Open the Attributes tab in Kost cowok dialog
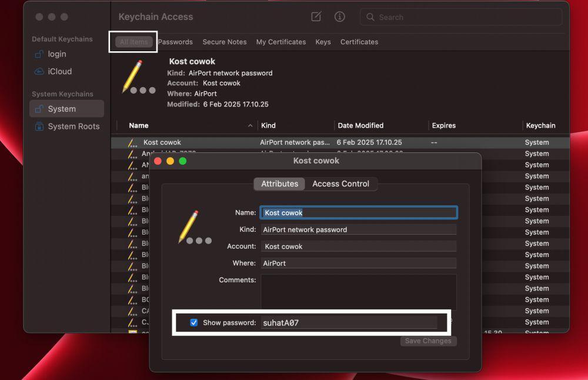This screenshot has height=380, width=588. coord(279,184)
